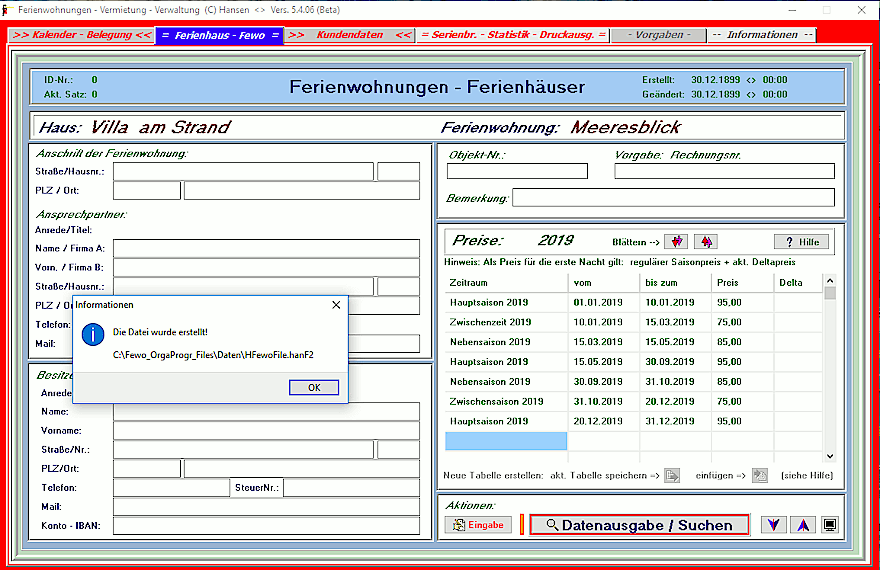The image size is (880, 570).
Task: Close the Informationen dialog with its X
Action: [x=336, y=304]
